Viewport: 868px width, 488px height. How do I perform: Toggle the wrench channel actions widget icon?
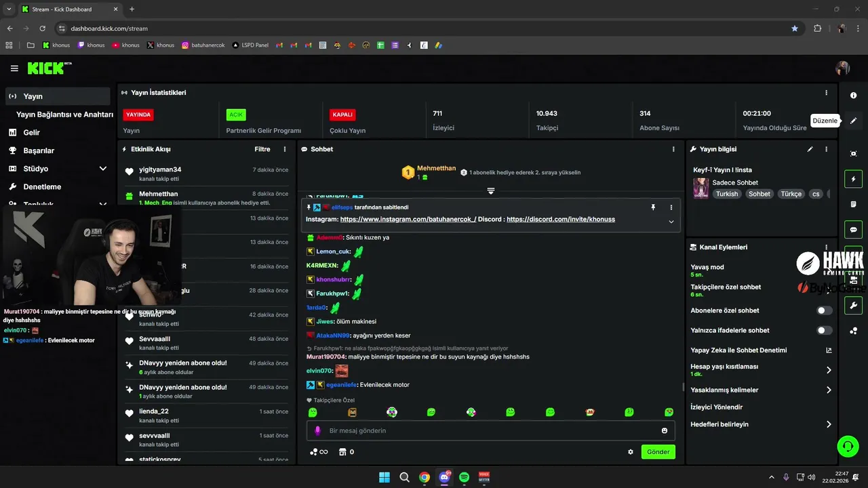[x=853, y=306]
